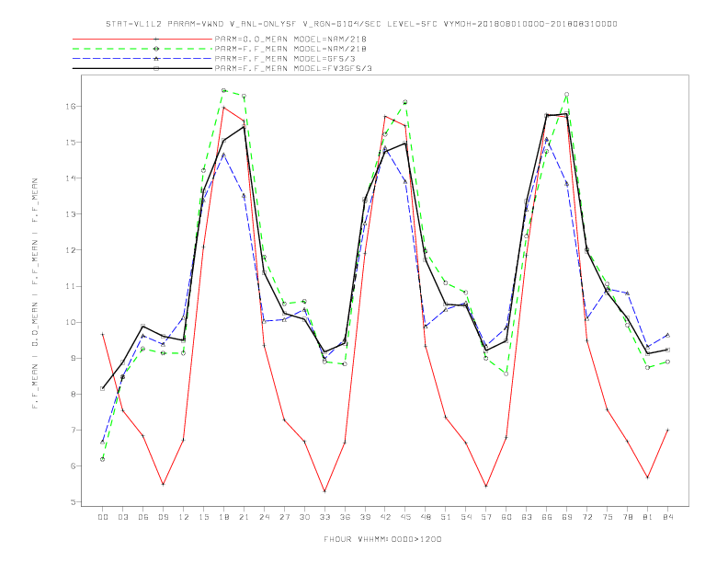Click x-axis tick label 57

tap(486, 517)
